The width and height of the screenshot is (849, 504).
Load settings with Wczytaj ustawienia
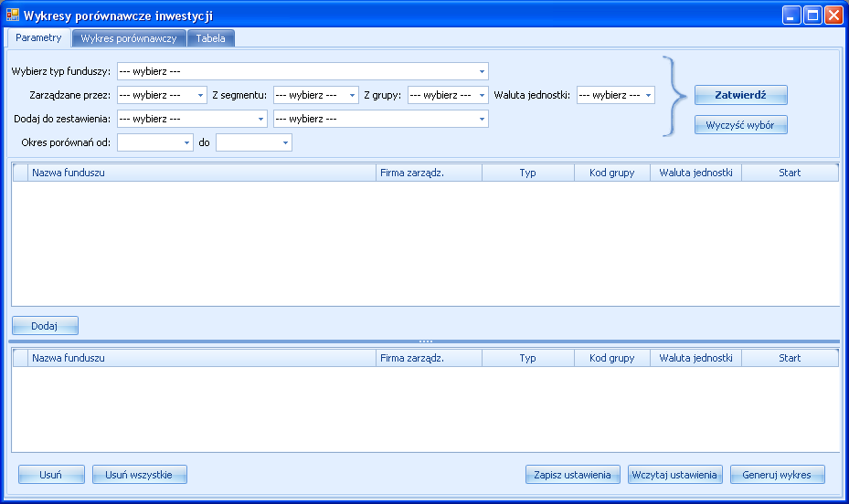pyautogui.click(x=674, y=475)
